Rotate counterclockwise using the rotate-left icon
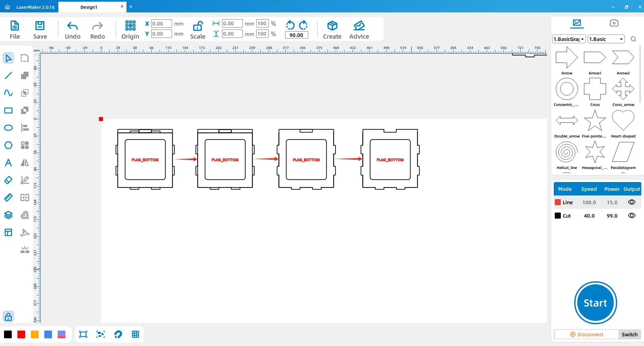Screen dimensions: 644x346 (290, 25)
